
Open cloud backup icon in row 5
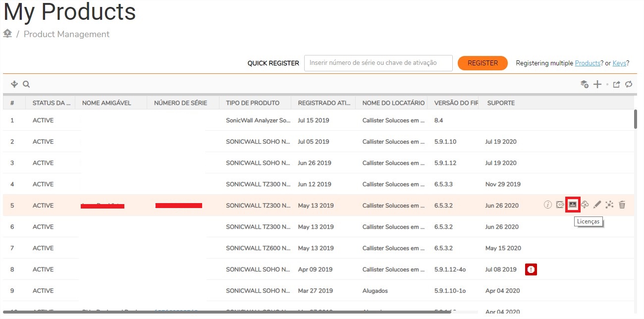(x=585, y=204)
